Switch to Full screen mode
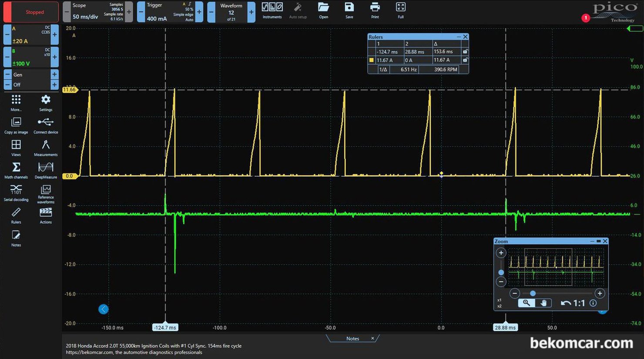This screenshot has height=359, width=644. click(400, 10)
